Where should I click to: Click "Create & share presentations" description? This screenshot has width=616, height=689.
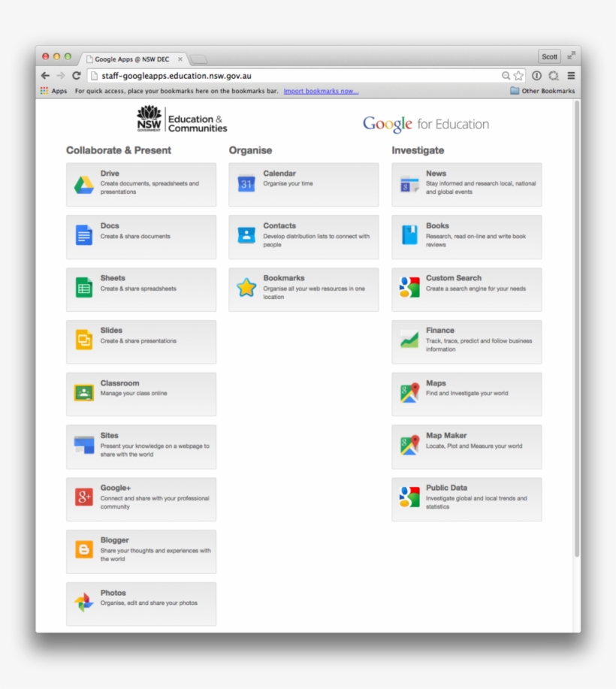138,341
